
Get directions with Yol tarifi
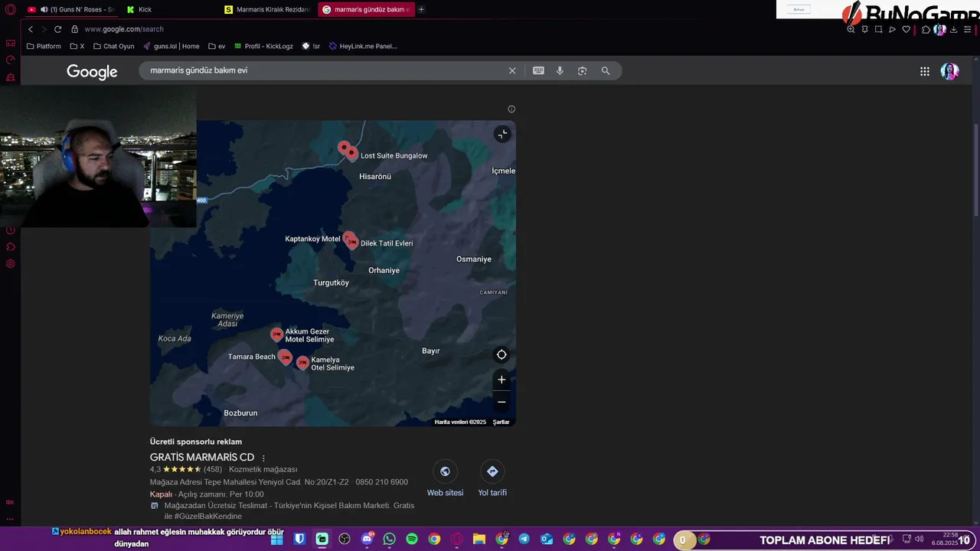click(x=492, y=480)
